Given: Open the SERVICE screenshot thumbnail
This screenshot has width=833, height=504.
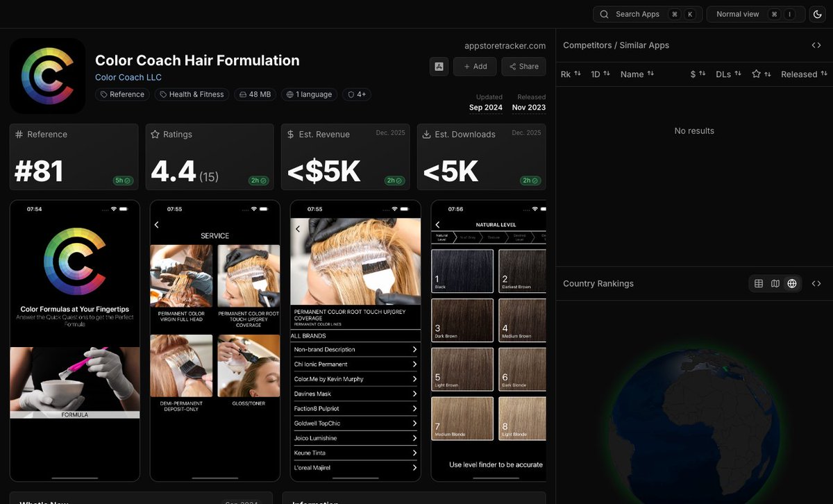Looking at the screenshot, I should pos(215,341).
